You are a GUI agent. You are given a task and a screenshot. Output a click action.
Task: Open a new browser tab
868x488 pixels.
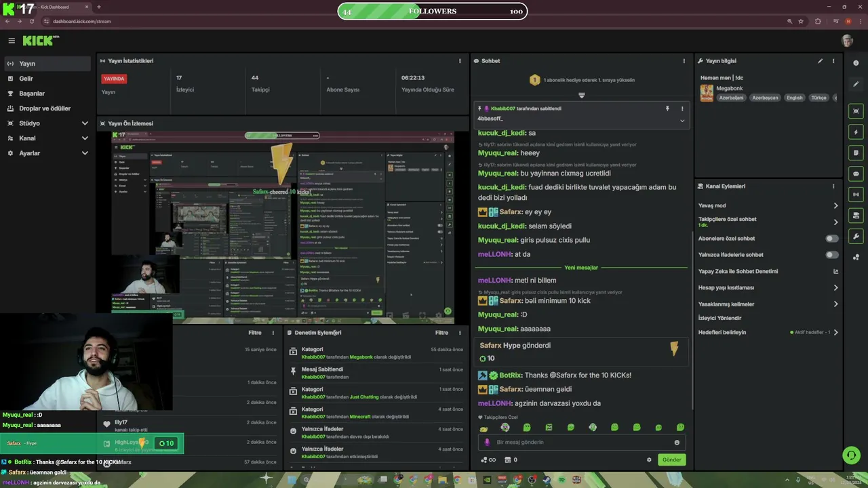coord(99,7)
